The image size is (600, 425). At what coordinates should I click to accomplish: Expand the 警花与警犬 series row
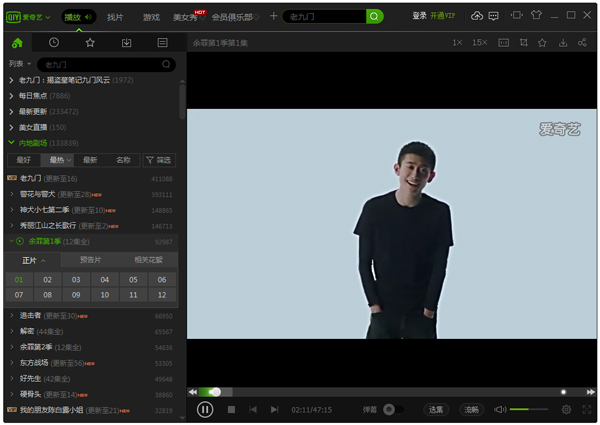pos(12,194)
